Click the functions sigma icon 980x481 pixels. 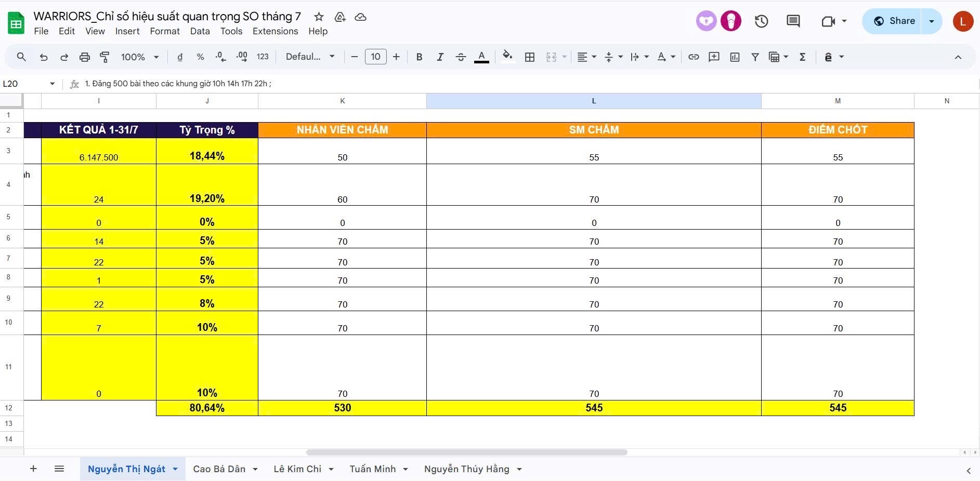click(x=802, y=57)
